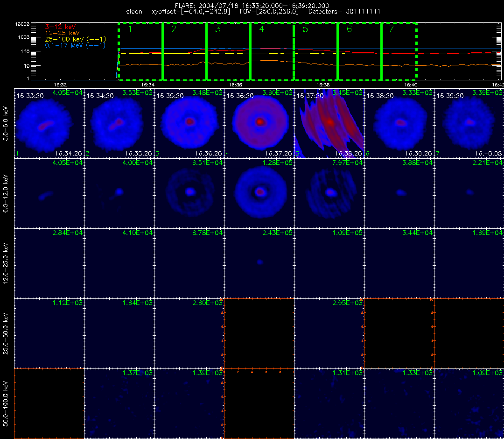
Task: Open the 6.0-12.0 keV image labeled 1.28E+05
Action: [x=259, y=194]
